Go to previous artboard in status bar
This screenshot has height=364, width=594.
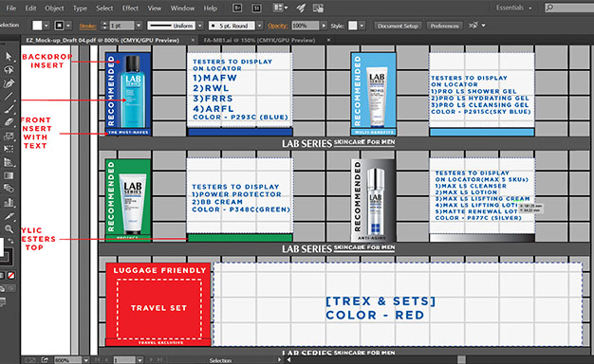pyautogui.click(x=107, y=360)
